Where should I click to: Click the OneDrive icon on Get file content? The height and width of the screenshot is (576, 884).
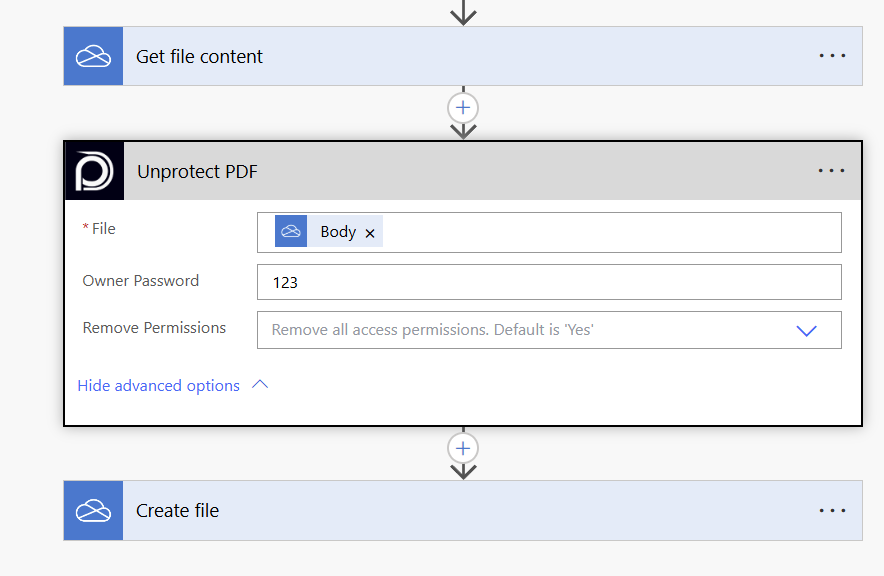click(x=93, y=56)
